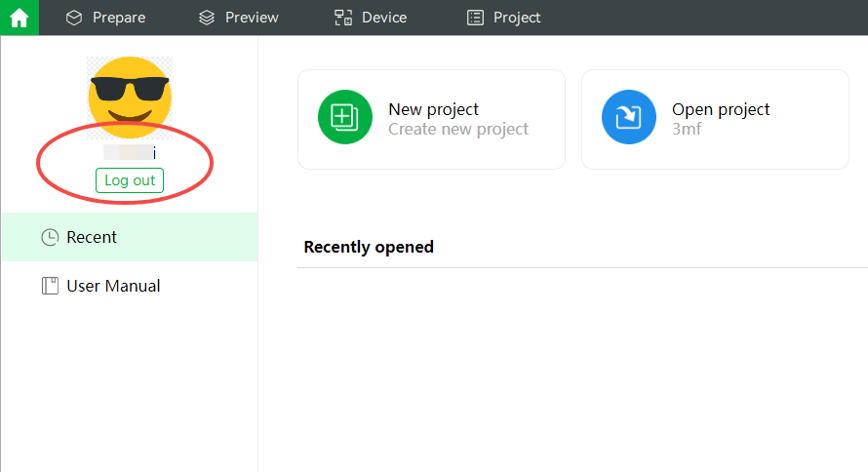868x472 pixels.
Task: Click the blue Open project icon
Action: pos(629,117)
